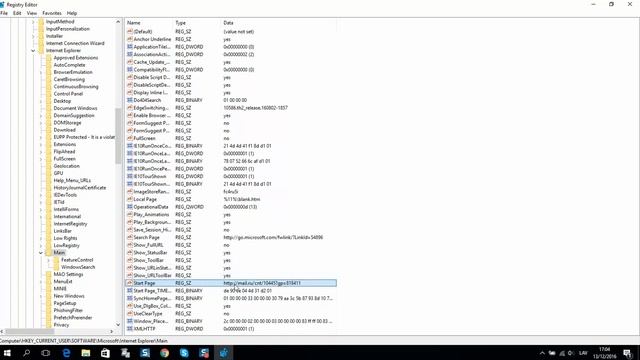
Task: Open Windows Store from taskbar
Action: pos(105,353)
